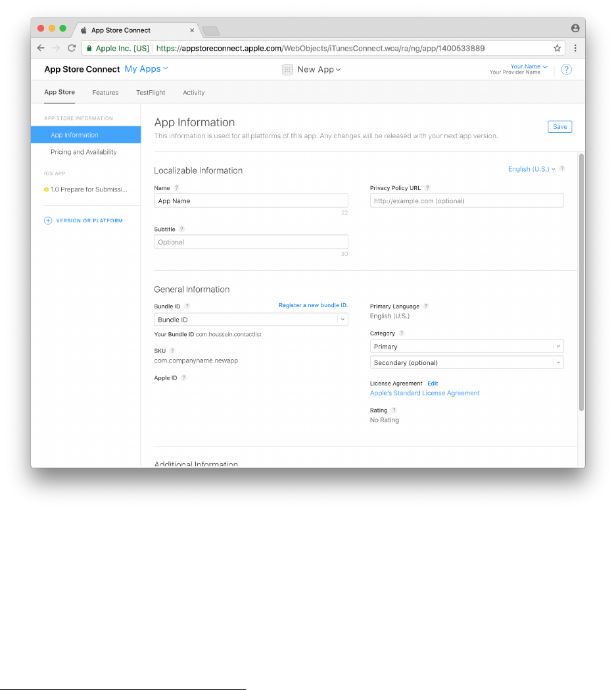Change localization from English (U.S.) dropdown
Viewport: 616px width, 690px height.
[532, 169]
